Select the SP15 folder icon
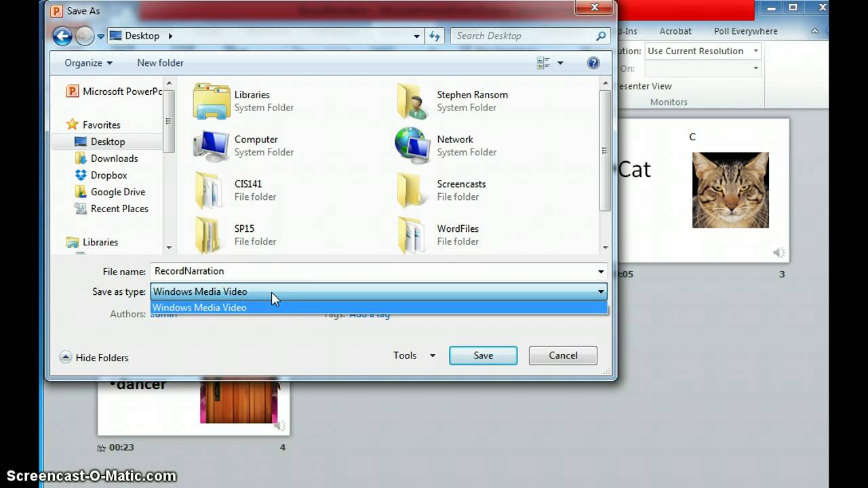 (208, 235)
